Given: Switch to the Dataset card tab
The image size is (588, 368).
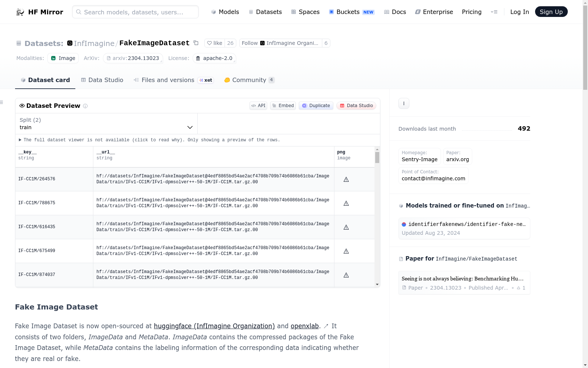Looking at the screenshot, I should click(45, 80).
